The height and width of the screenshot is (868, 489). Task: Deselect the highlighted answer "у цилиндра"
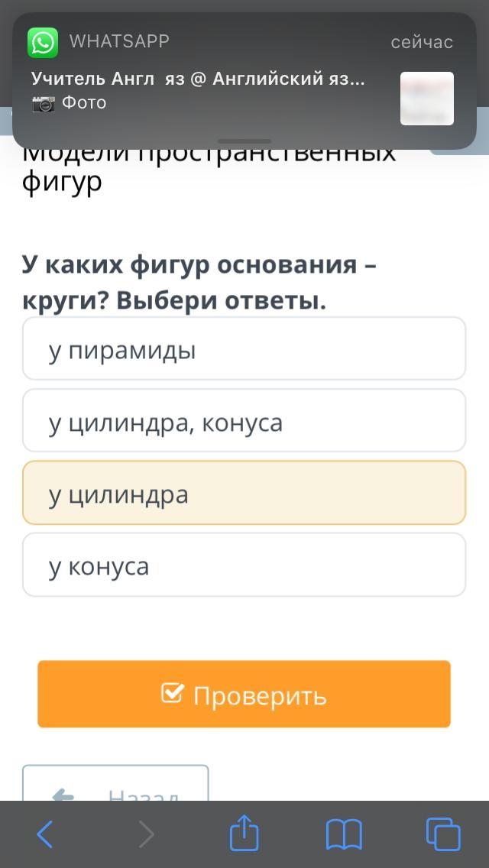click(244, 493)
